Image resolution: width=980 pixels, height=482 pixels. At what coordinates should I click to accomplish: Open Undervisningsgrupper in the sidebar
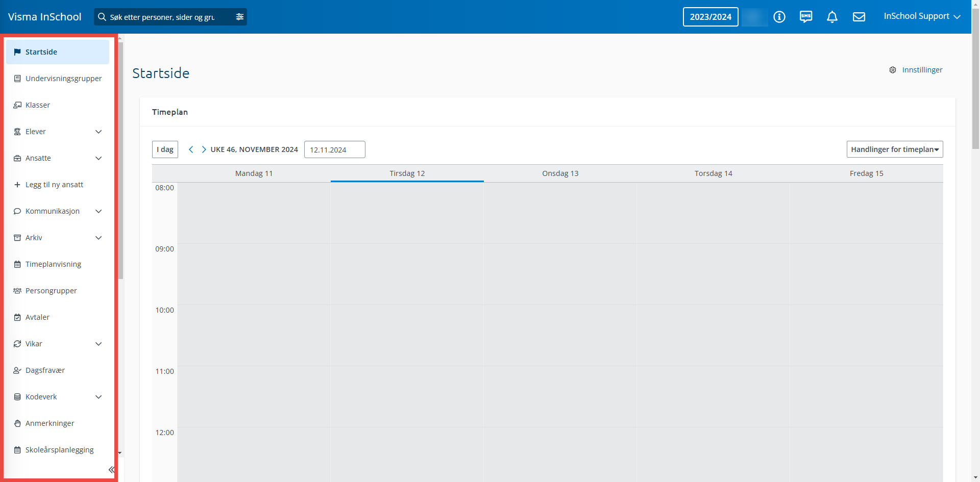63,79
